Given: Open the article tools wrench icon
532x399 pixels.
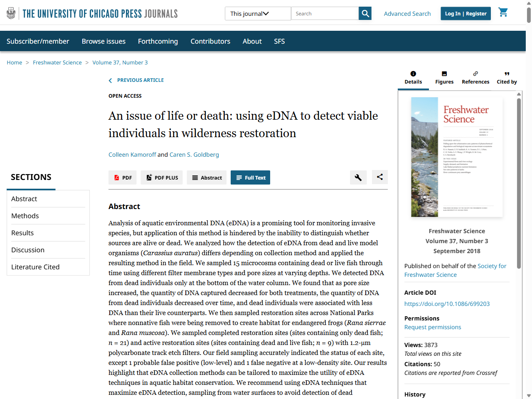Looking at the screenshot, I should (x=358, y=177).
